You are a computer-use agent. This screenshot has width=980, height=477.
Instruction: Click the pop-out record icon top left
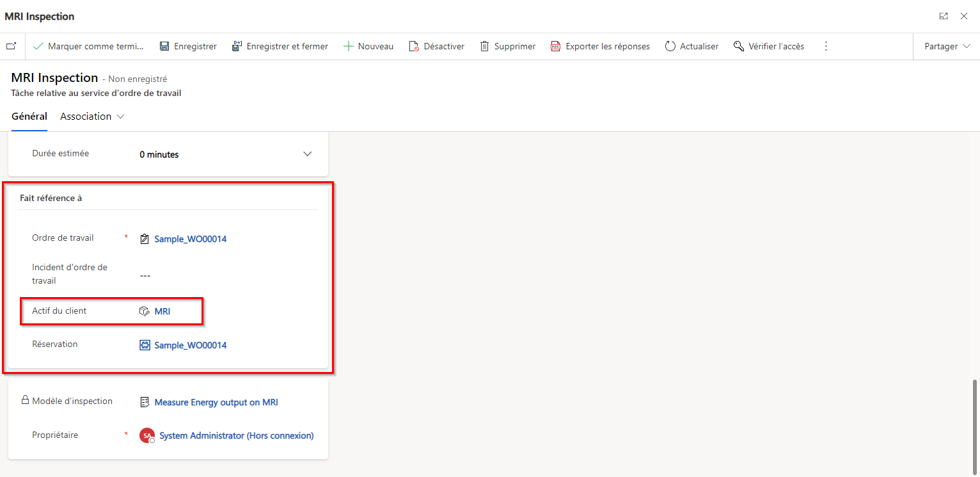click(x=11, y=45)
